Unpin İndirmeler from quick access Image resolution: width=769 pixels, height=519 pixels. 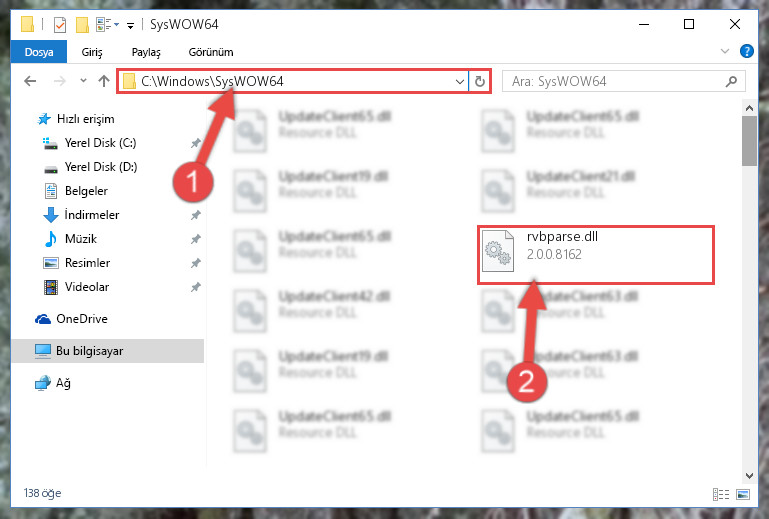[195, 215]
